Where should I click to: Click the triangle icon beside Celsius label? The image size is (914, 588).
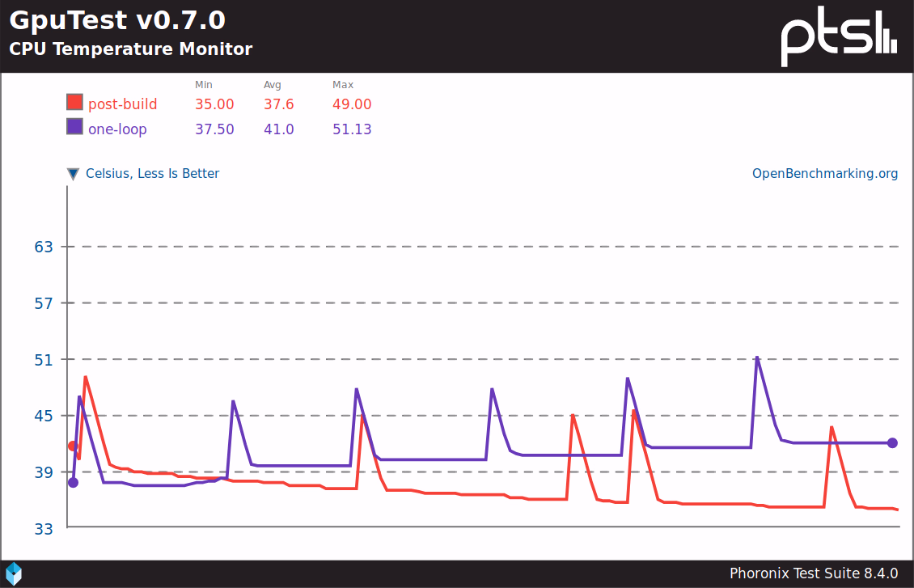click(x=74, y=174)
